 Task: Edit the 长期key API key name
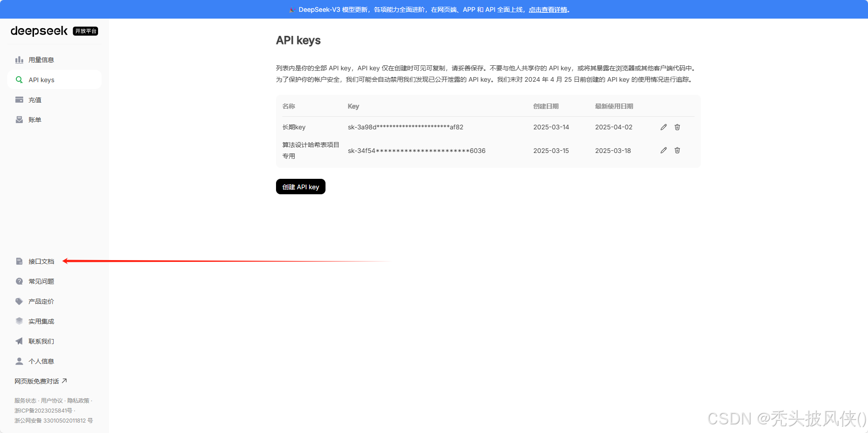[x=664, y=127]
